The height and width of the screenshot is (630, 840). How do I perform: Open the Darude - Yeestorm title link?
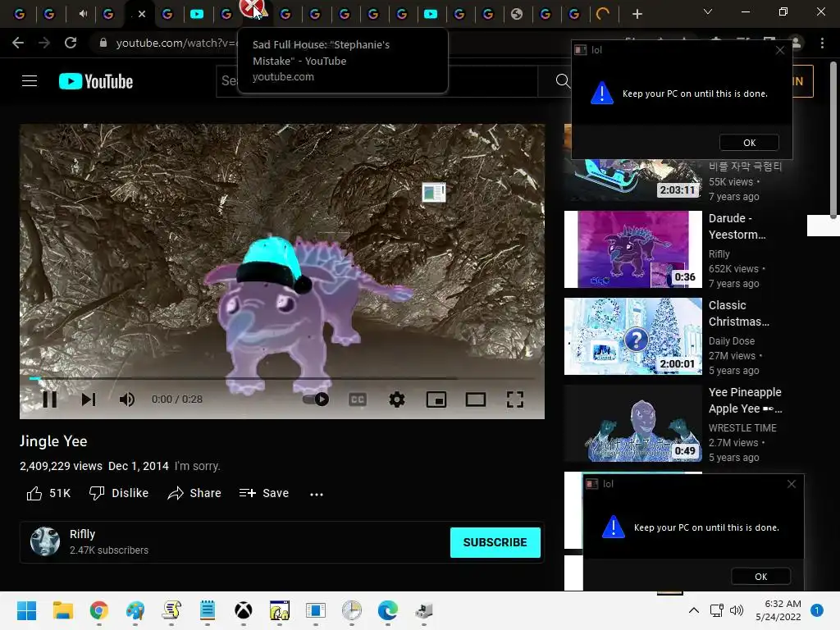[x=737, y=226]
